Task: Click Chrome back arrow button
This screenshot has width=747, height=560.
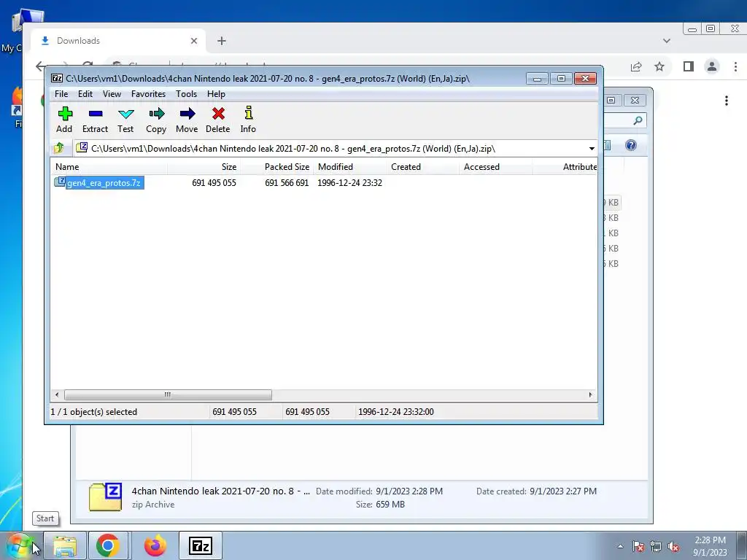Action: coord(41,66)
